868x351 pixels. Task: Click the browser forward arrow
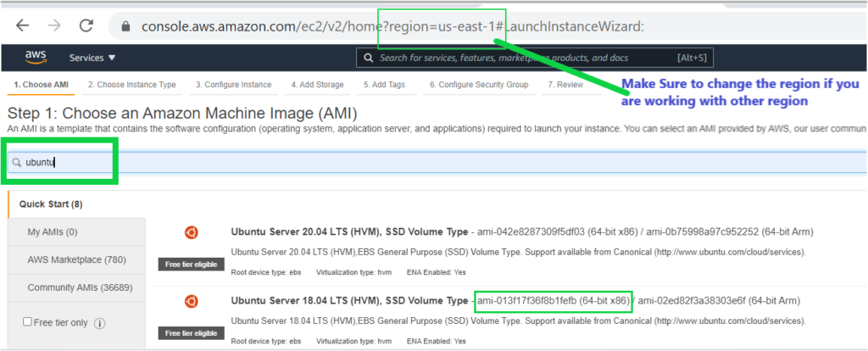pyautogui.click(x=53, y=25)
